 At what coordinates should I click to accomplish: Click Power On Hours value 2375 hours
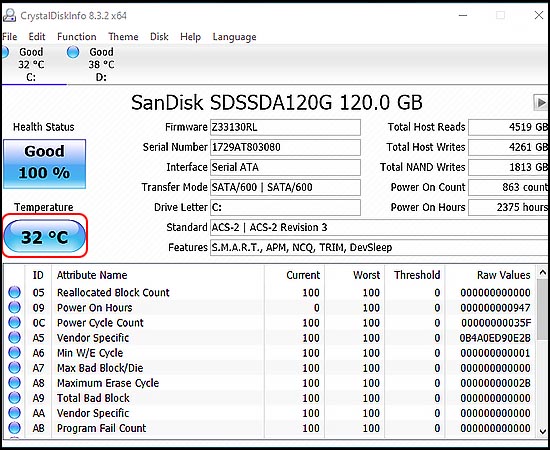(x=508, y=207)
